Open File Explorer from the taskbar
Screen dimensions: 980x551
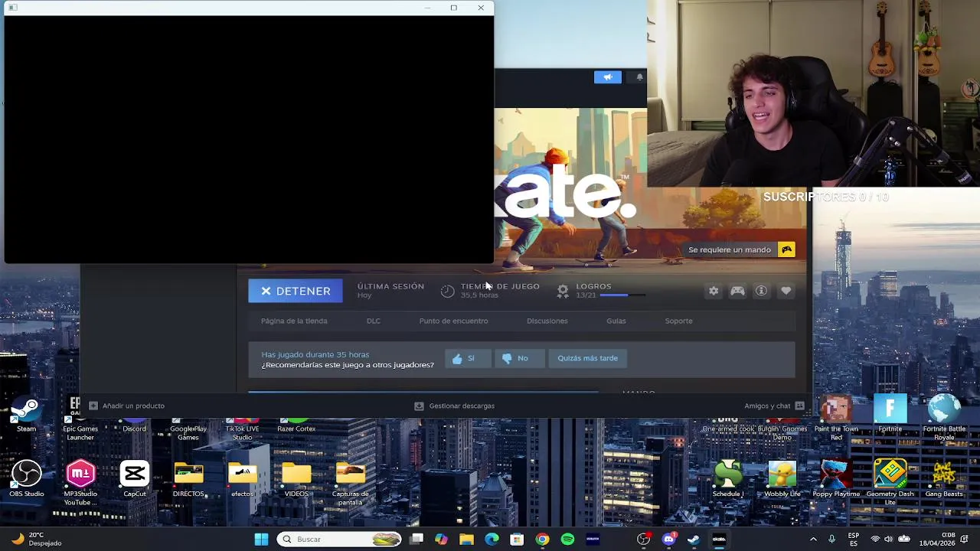pyautogui.click(x=466, y=540)
